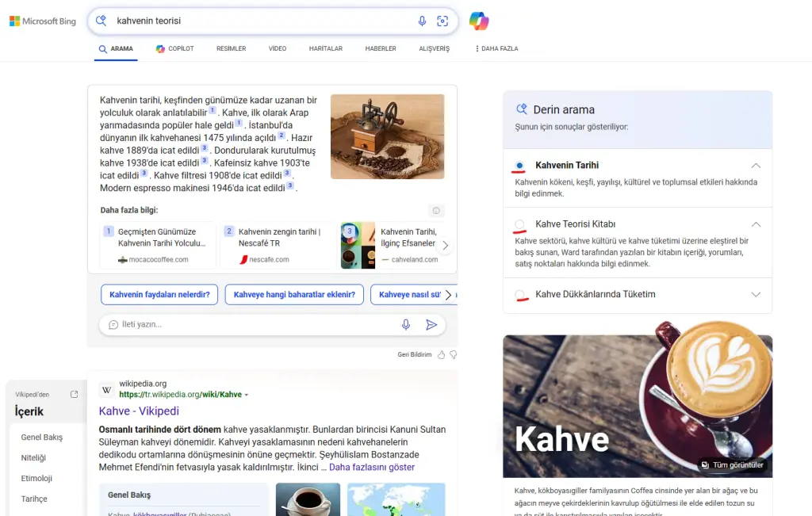Click the Derin arama search icon
812x516 pixels.
coord(522,109)
